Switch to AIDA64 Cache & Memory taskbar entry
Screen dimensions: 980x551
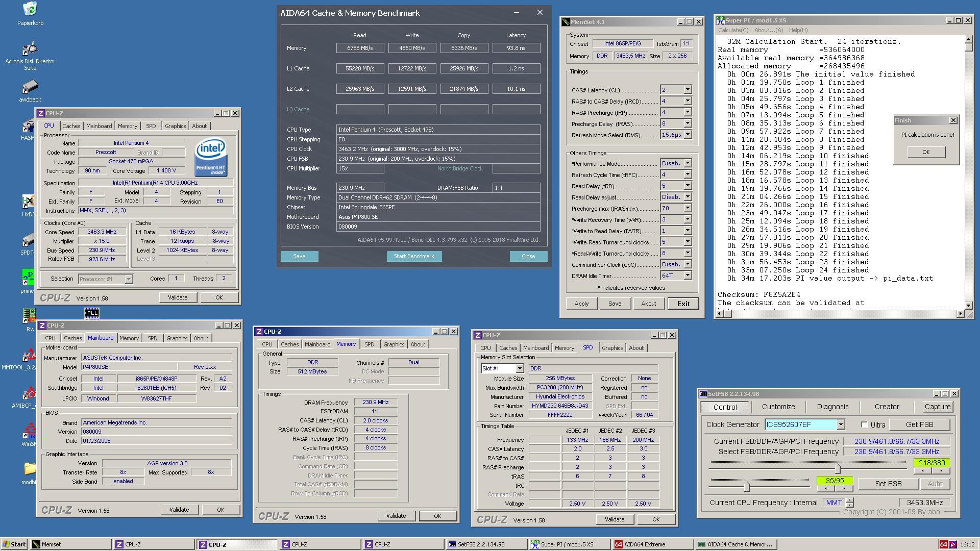pos(736,544)
